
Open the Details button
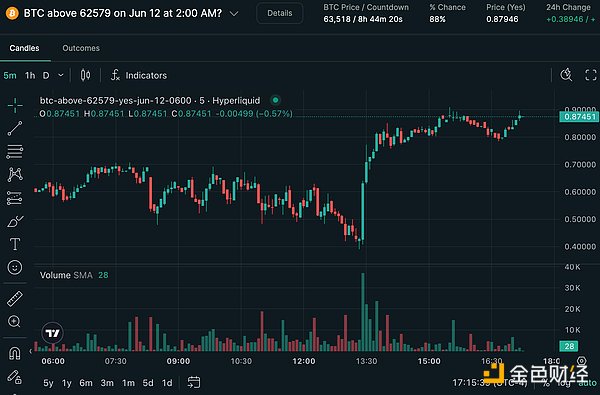click(x=280, y=13)
